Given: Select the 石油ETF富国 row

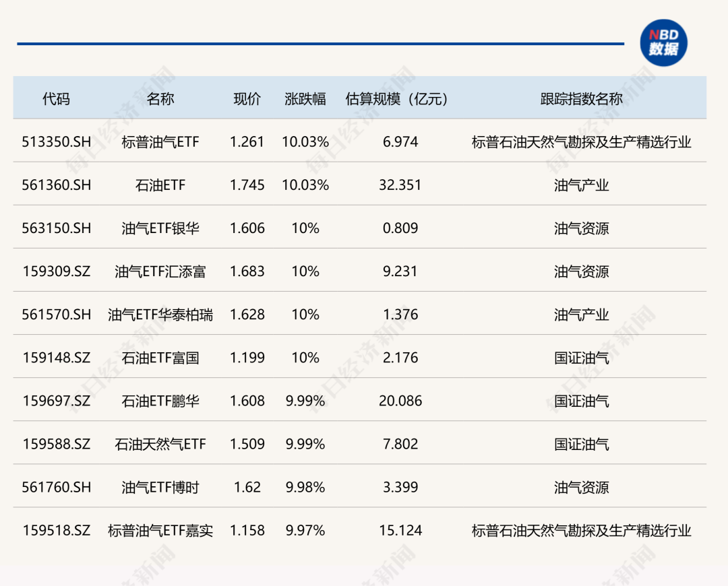Looking at the screenshot, I should pyautogui.click(x=160, y=358).
